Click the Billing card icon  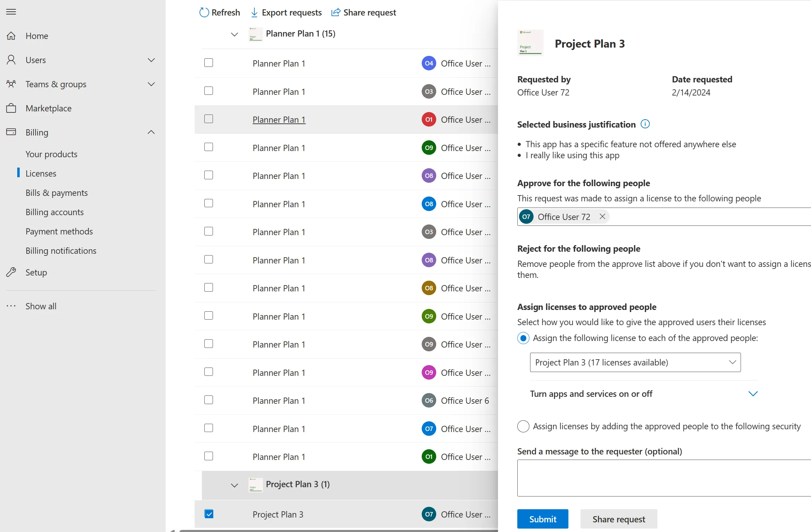pyautogui.click(x=11, y=132)
